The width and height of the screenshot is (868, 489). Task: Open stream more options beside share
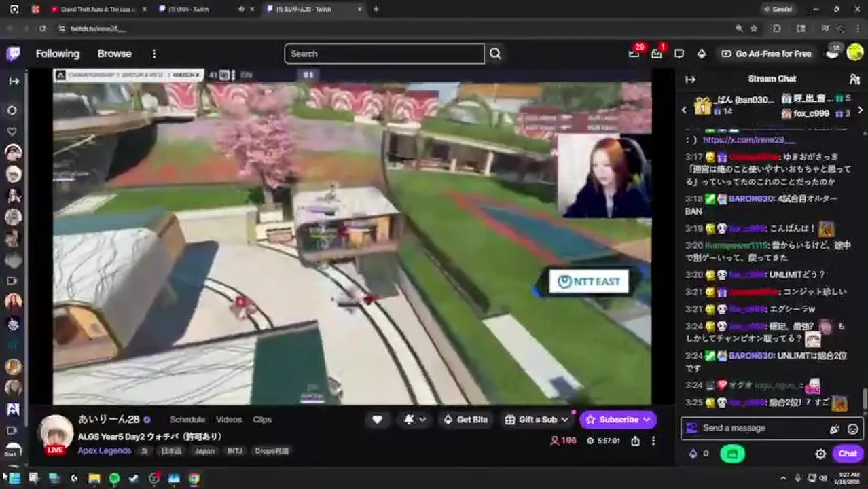point(653,441)
